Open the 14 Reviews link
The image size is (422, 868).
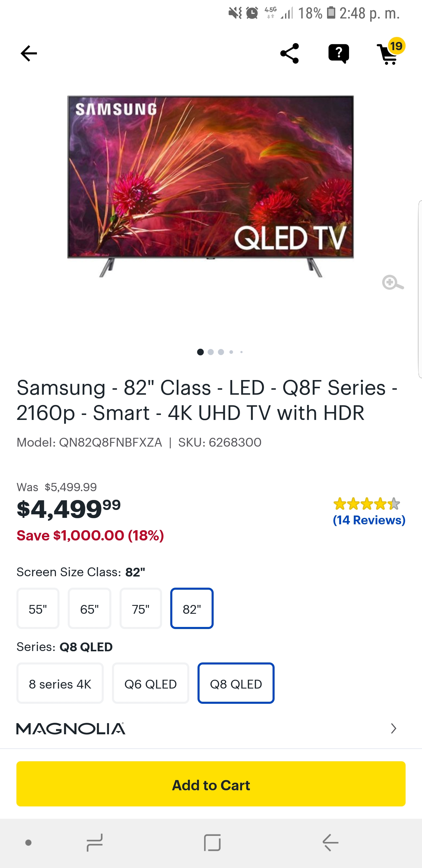click(x=369, y=520)
